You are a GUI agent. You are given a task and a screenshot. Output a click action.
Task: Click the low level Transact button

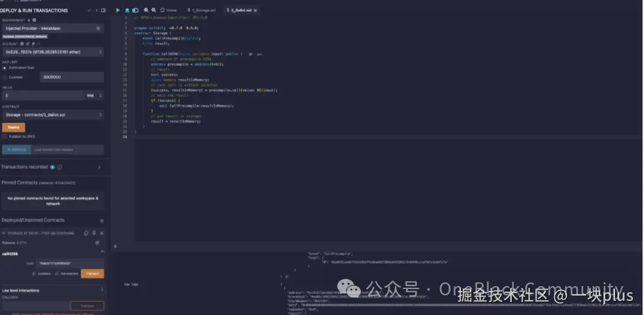(87, 306)
